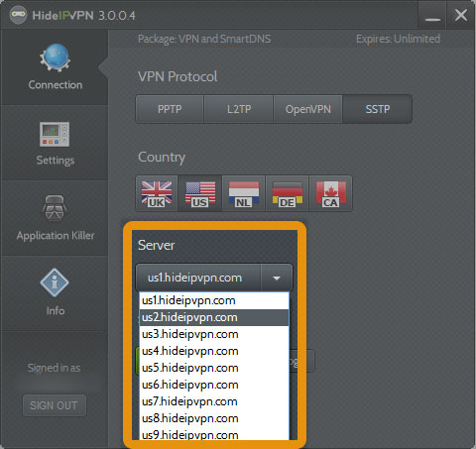Minimize the HideIPVPN window
This screenshot has width=476, height=449.
click(432, 15)
